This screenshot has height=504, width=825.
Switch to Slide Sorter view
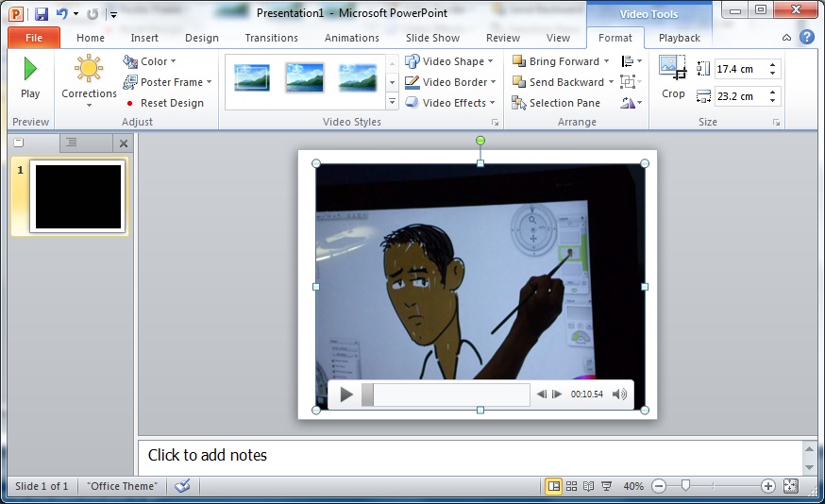pos(571,486)
